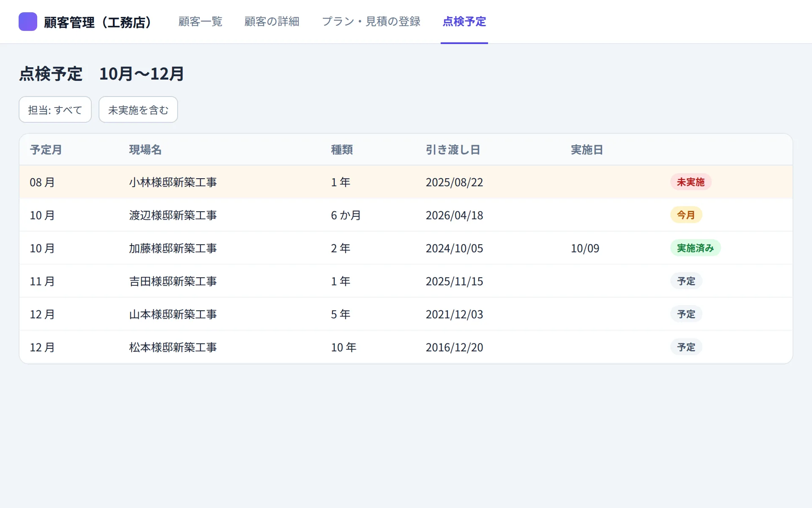
Task: Click handover date 2025/08/22
Action: click(x=454, y=182)
